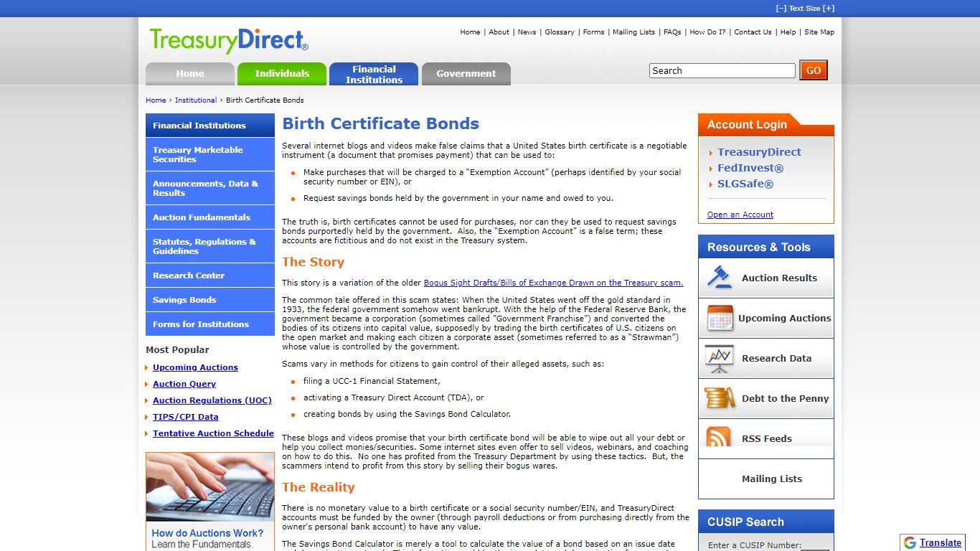The image size is (980, 551).
Task: Click the Open an Account link
Action: pyautogui.click(x=740, y=215)
